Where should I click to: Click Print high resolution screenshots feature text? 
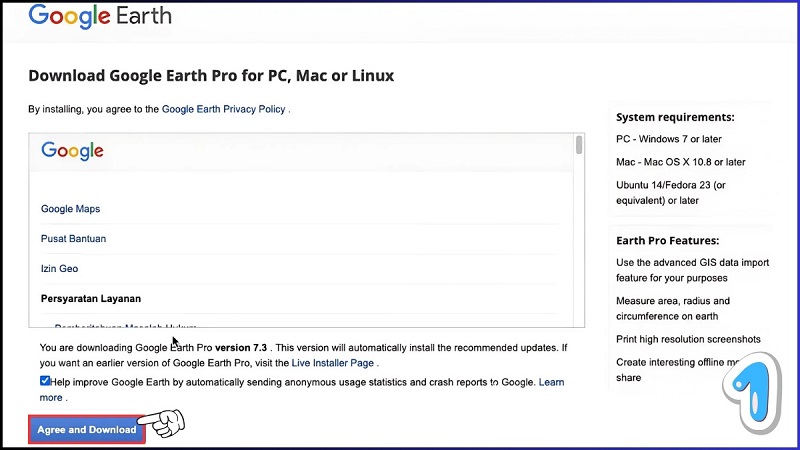pyautogui.click(x=688, y=339)
